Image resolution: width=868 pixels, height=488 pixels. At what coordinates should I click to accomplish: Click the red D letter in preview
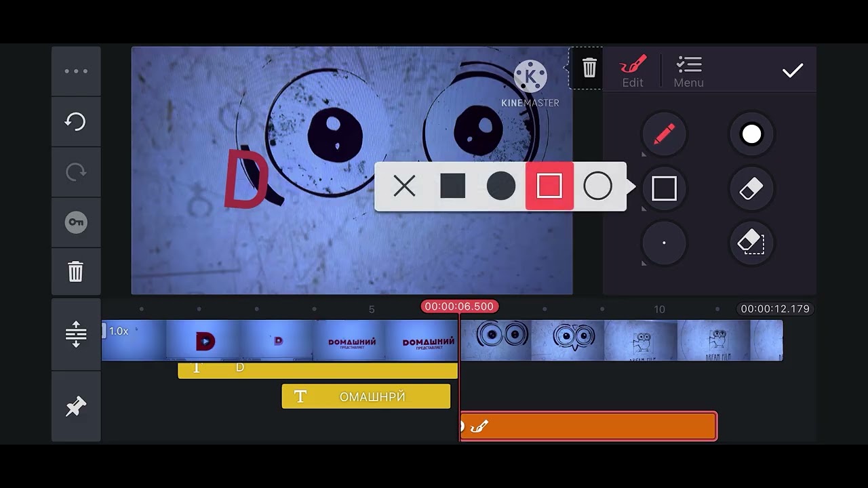[x=245, y=180]
